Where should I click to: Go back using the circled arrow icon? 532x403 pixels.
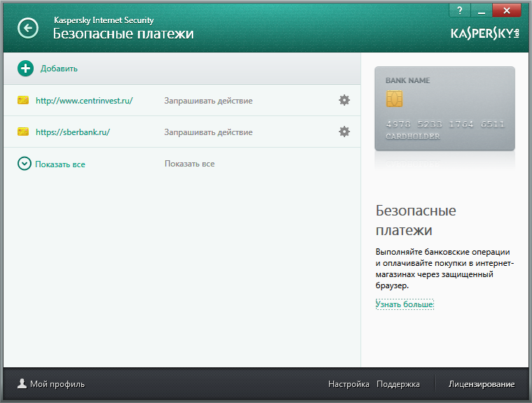tap(28, 28)
